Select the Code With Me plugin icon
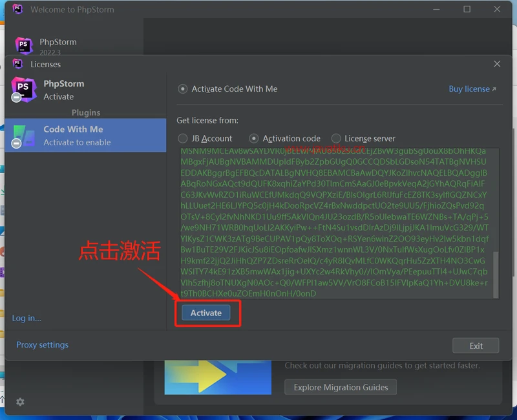This screenshot has height=420, width=517. [x=23, y=135]
